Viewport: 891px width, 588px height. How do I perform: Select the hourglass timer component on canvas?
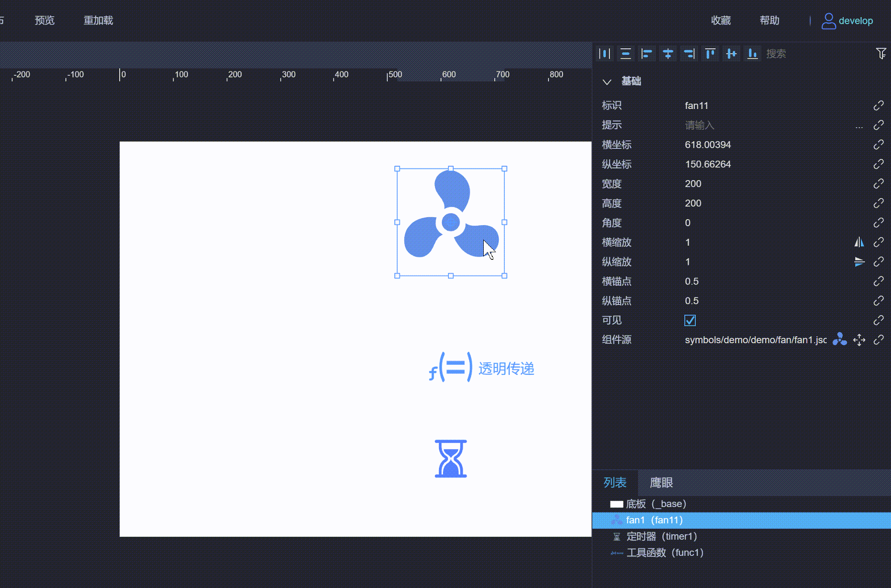(x=451, y=458)
